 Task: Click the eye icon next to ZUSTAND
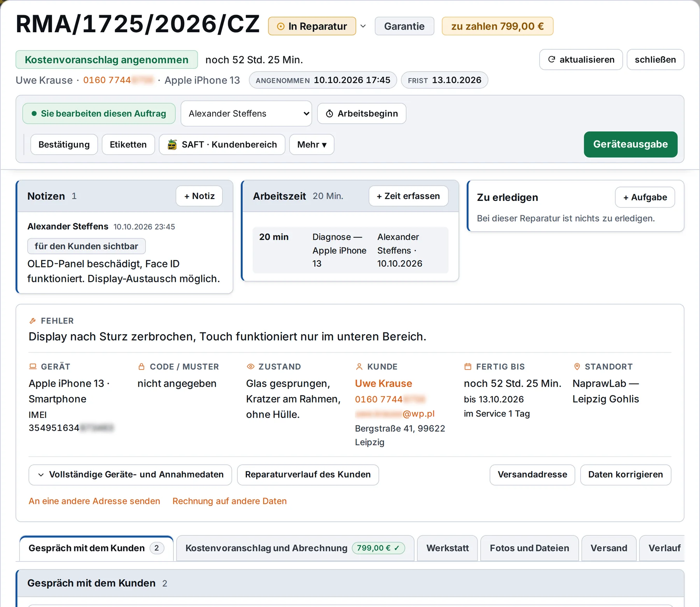pos(250,366)
